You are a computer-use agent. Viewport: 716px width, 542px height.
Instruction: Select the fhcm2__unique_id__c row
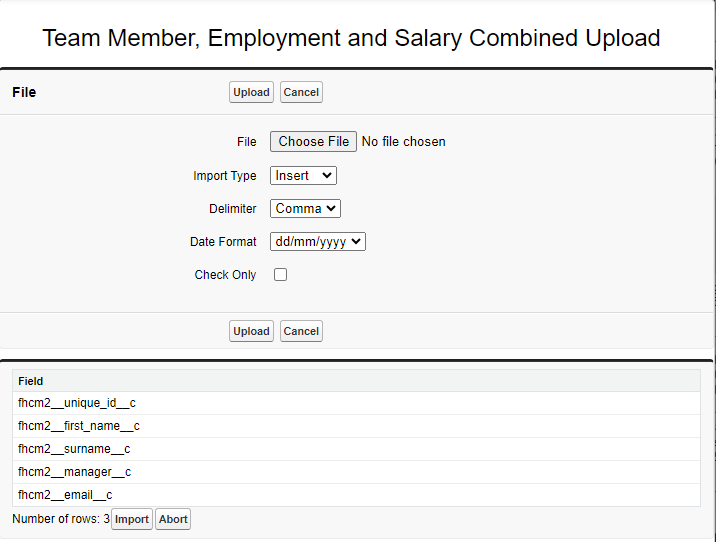(77, 403)
